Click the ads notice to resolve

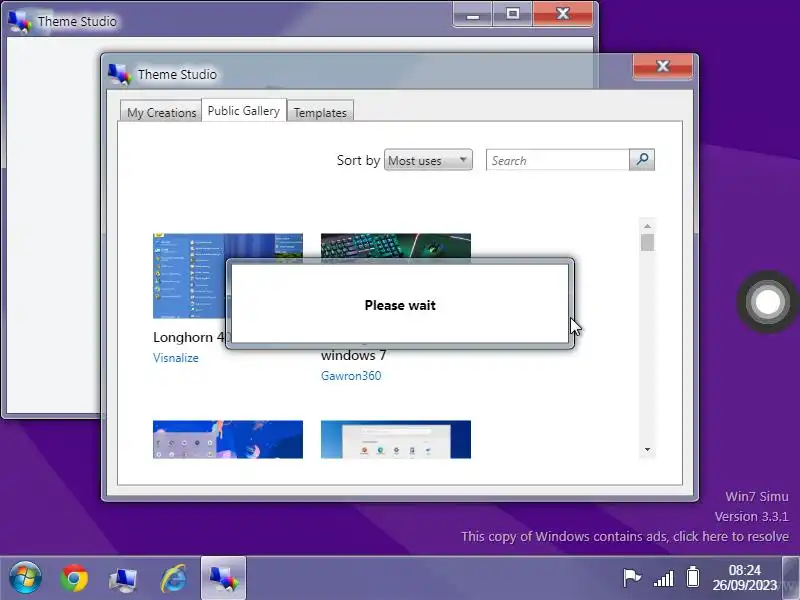[x=624, y=536]
